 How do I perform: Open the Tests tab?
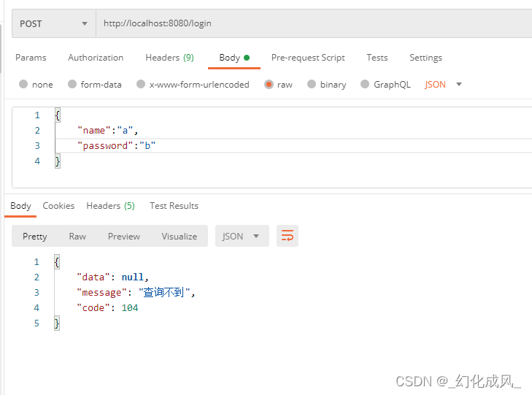pyautogui.click(x=377, y=58)
